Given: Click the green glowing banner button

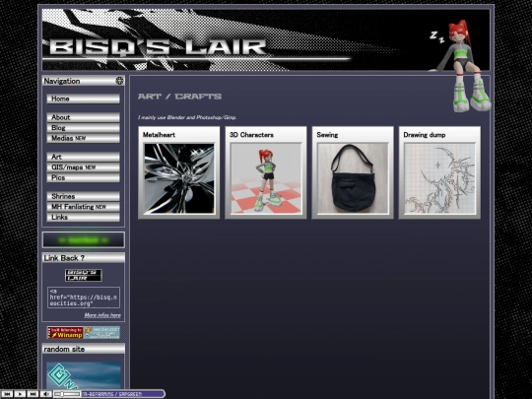Looking at the screenshot, I should click(83, 239).
